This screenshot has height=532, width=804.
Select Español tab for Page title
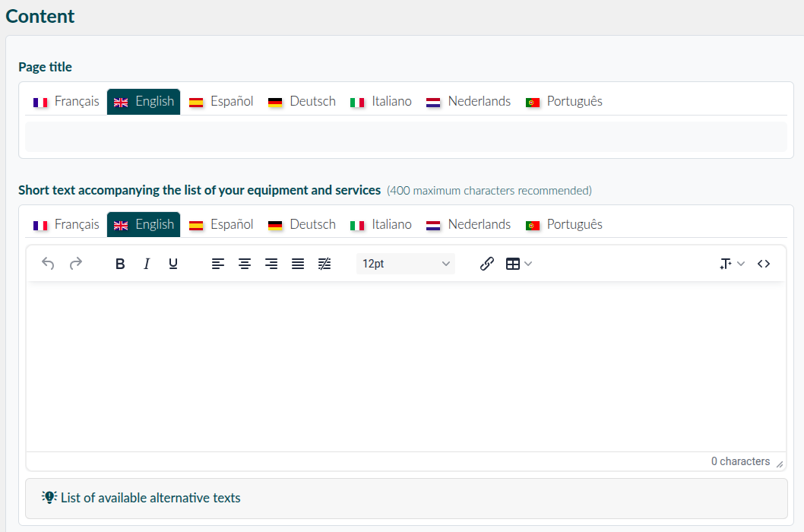coord(221,102)
